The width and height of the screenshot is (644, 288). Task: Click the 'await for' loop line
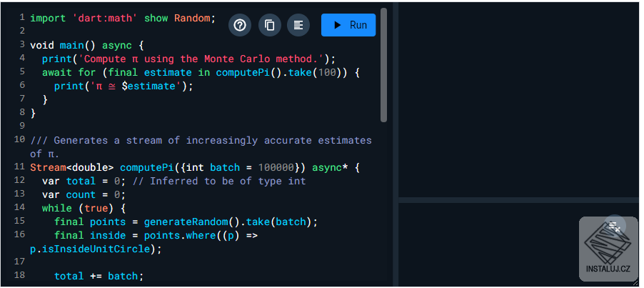click(x=201, y=73)
